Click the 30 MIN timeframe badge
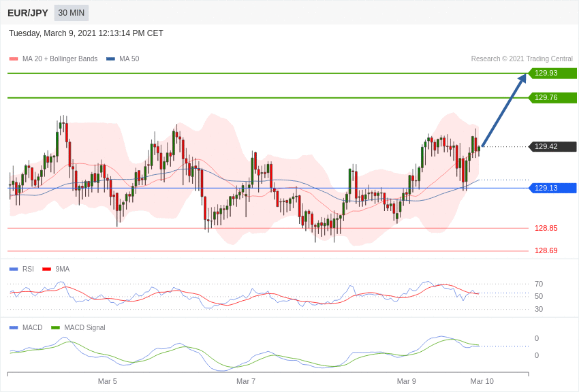The width and height of the screenshot is (579, 392). 72,13
